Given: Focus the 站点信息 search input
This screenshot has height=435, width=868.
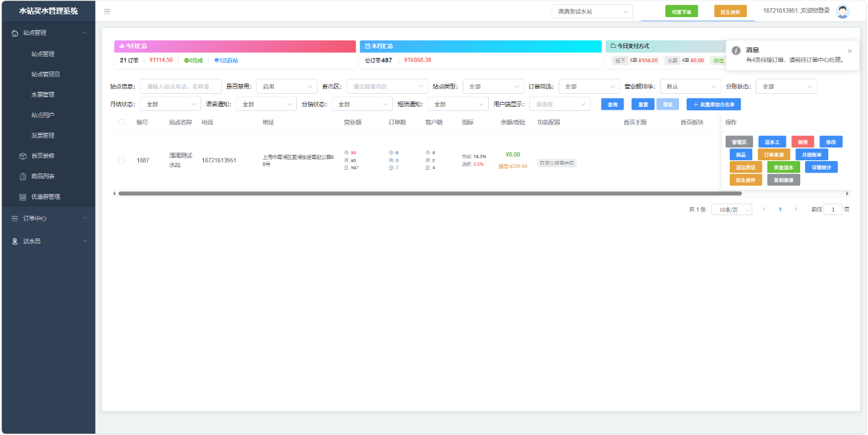Looking at the screenshot, I should coord(181,86).
